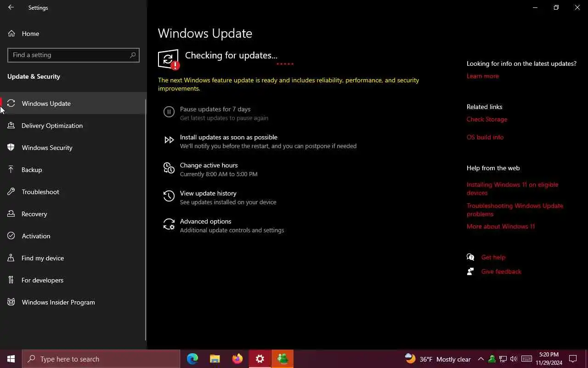Click the Activation checkmark icon
The width and height of the screenshot is (588, 368).
point(11,236)
